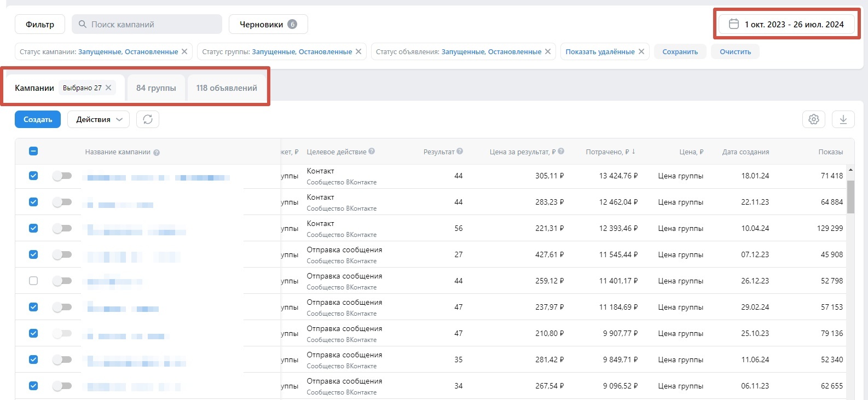The width and height of the screenshot is (868, 400).
Task: Enable switch for campaign created 22.11.23
Action: pyautogui.click(x=62, y=202)
